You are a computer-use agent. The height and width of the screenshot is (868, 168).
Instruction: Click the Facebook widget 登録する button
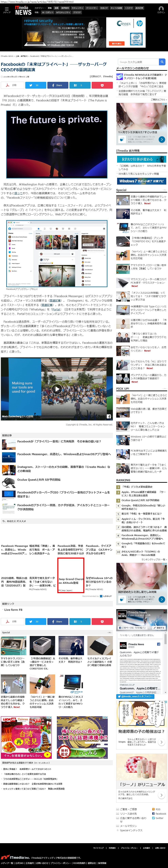point(159,628)
